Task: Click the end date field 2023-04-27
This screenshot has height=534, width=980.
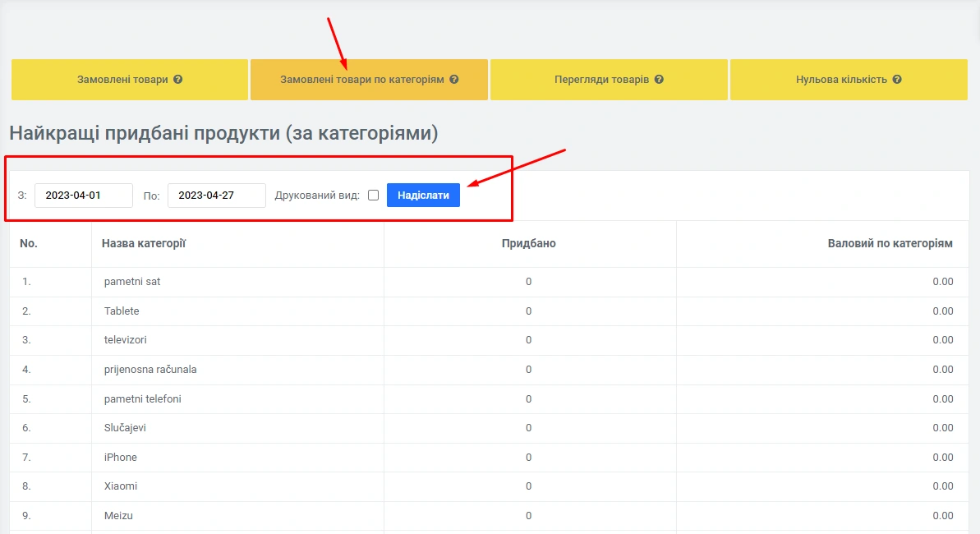Action: click(217, 196)
